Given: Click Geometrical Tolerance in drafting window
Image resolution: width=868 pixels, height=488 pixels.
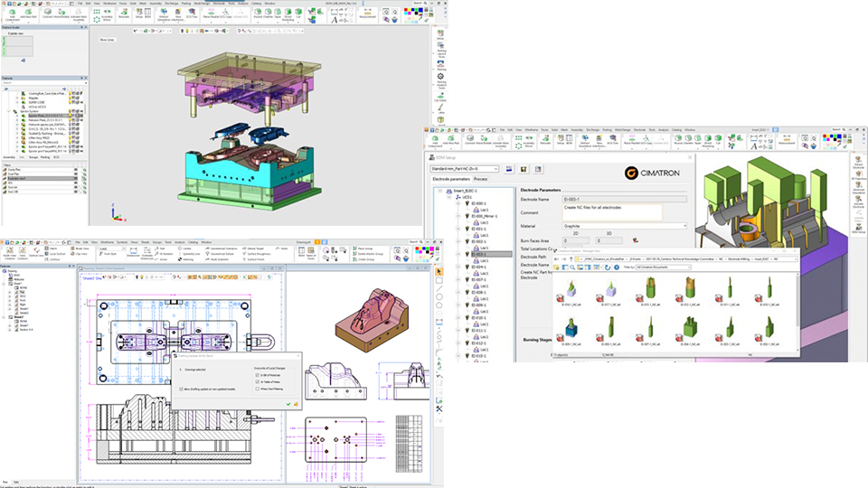Looking at the screenshot, I should click(221, 249).
